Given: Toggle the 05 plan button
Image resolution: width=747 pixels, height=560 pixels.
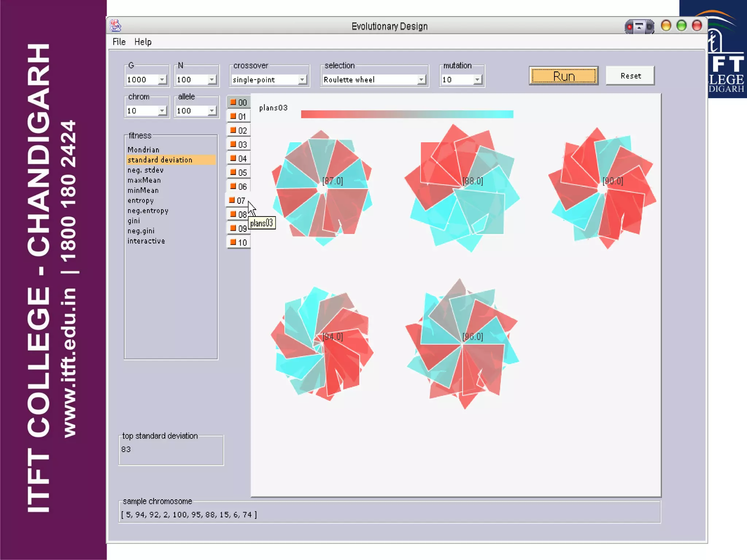Looking at the screenshot, I should point(239,172).
